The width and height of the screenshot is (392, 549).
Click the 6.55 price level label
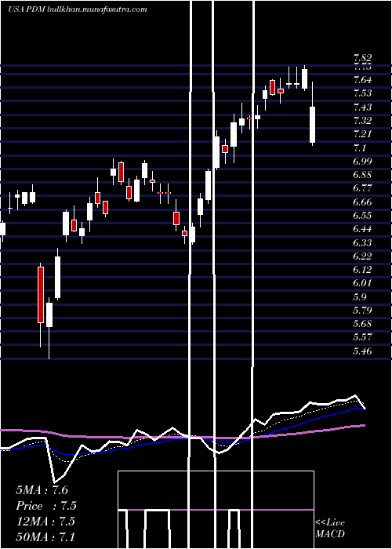362,216
